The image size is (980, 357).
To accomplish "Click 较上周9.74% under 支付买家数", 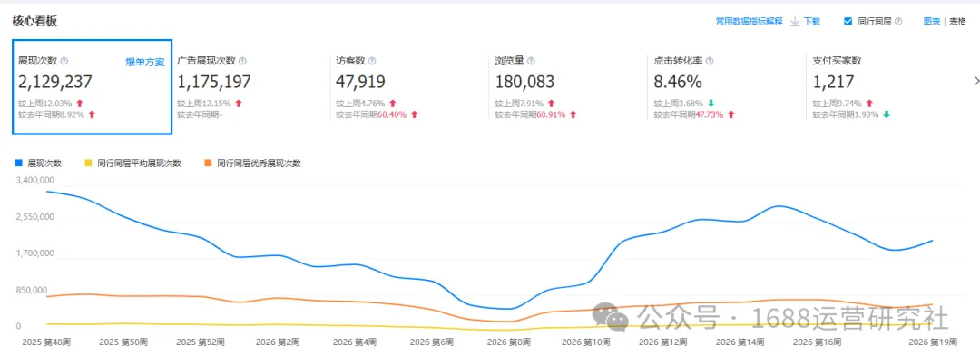I will click(x=837, y=104).
